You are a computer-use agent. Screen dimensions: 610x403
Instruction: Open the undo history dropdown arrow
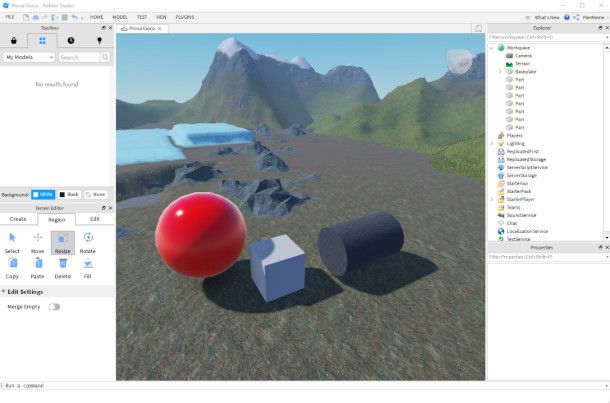[x=82, y=18]
